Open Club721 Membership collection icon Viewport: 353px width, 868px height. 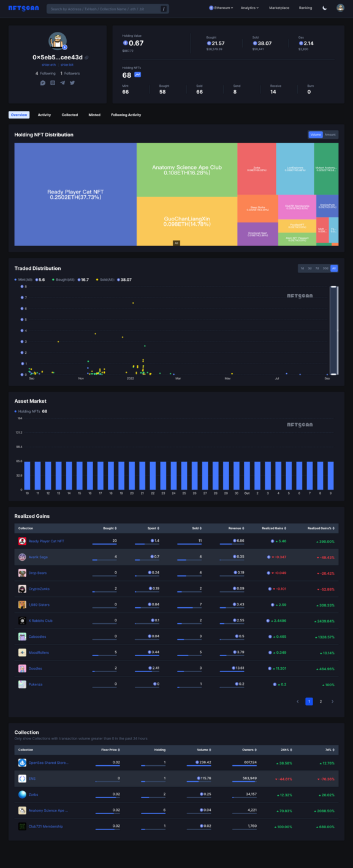[22, 826]
